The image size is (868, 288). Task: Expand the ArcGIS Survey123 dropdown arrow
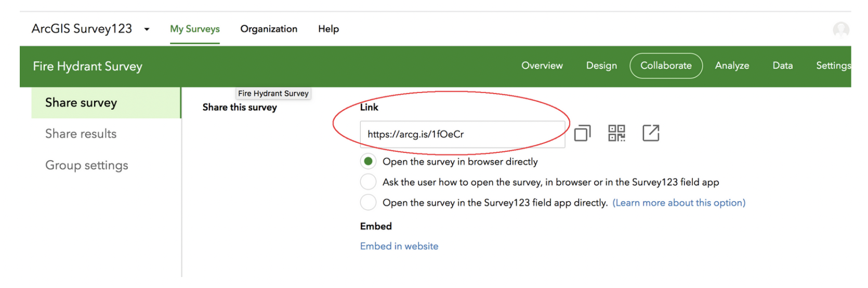(x=147, y=29)
